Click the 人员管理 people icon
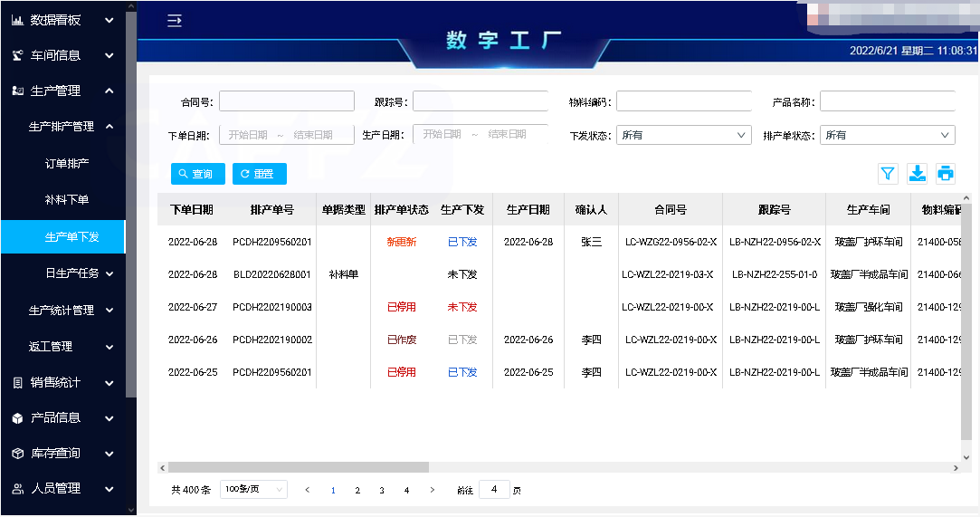The image size is (980, 517). 17,489
